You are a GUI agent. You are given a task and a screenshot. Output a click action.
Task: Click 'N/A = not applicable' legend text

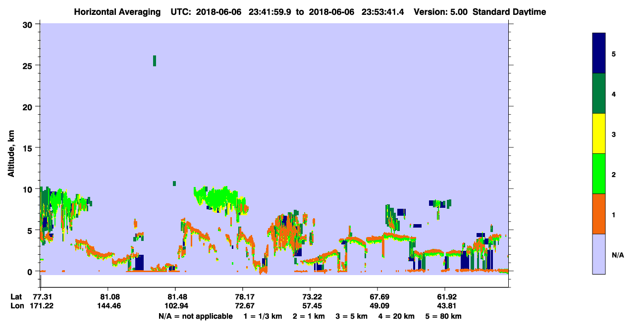point(195,316)
